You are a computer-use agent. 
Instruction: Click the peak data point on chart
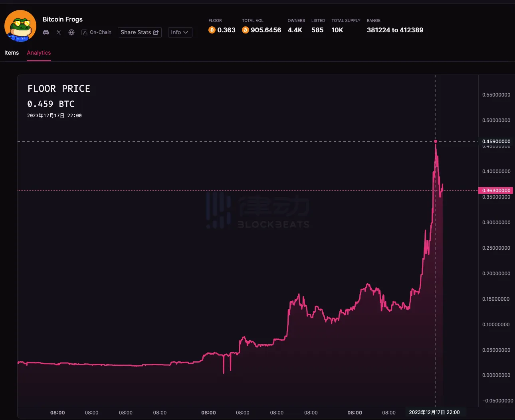pos(436,141)
